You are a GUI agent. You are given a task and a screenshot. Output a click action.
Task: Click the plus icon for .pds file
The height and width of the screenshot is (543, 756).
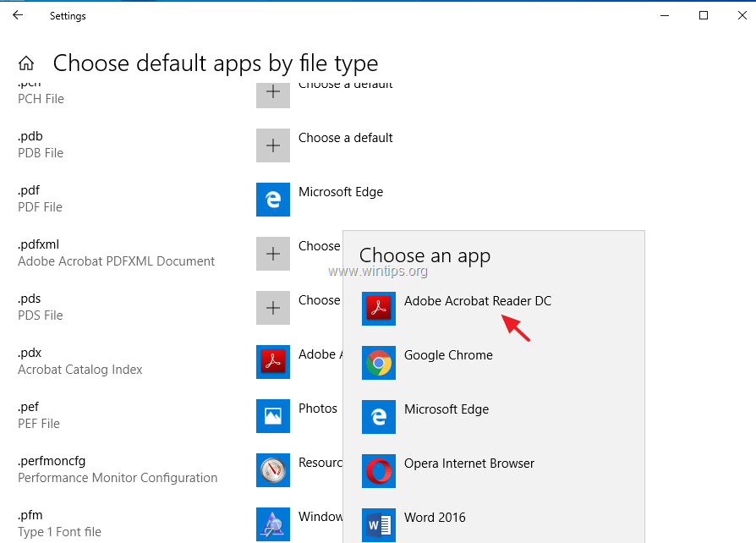[273, 308]
